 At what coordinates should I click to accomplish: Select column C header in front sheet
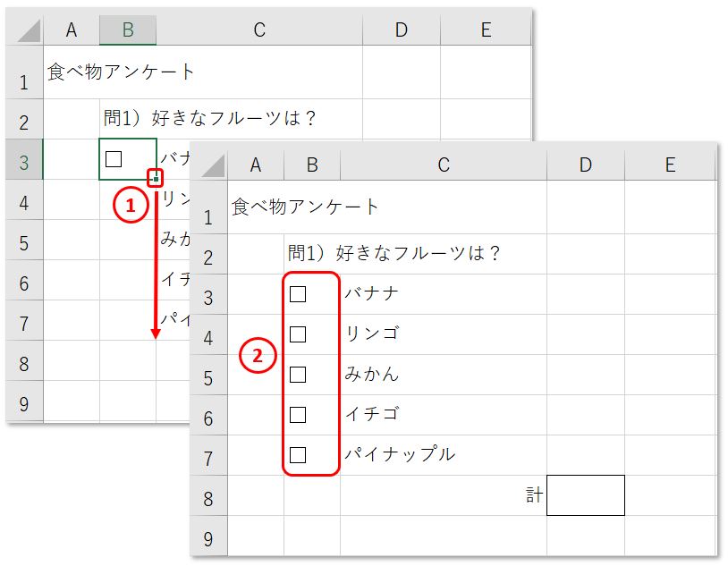click(444, 165)
